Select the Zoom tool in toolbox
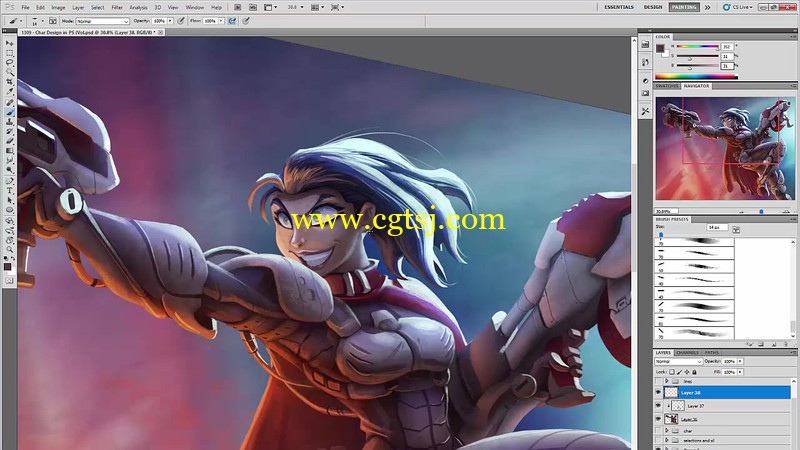Image resolution: width=800 pixels, height=450 pixels. tap(9, 250)
